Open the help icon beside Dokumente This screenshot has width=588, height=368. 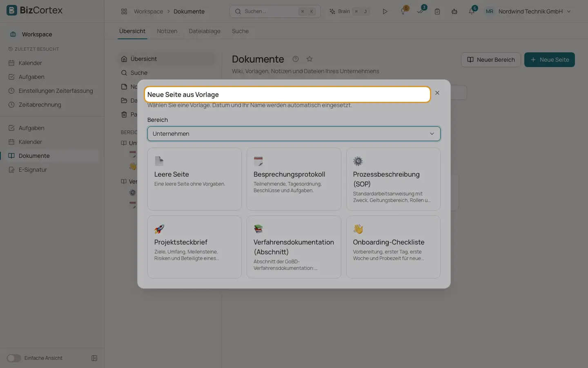point(296,59)
